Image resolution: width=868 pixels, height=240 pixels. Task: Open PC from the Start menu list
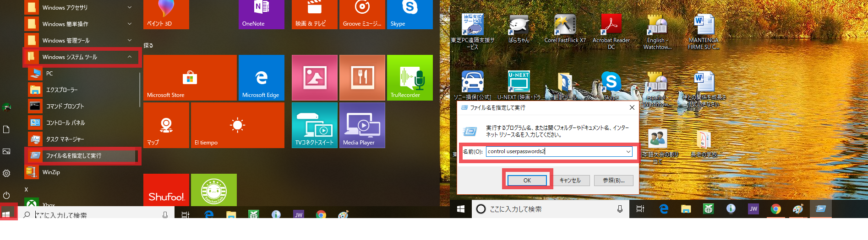coord(82,73)
